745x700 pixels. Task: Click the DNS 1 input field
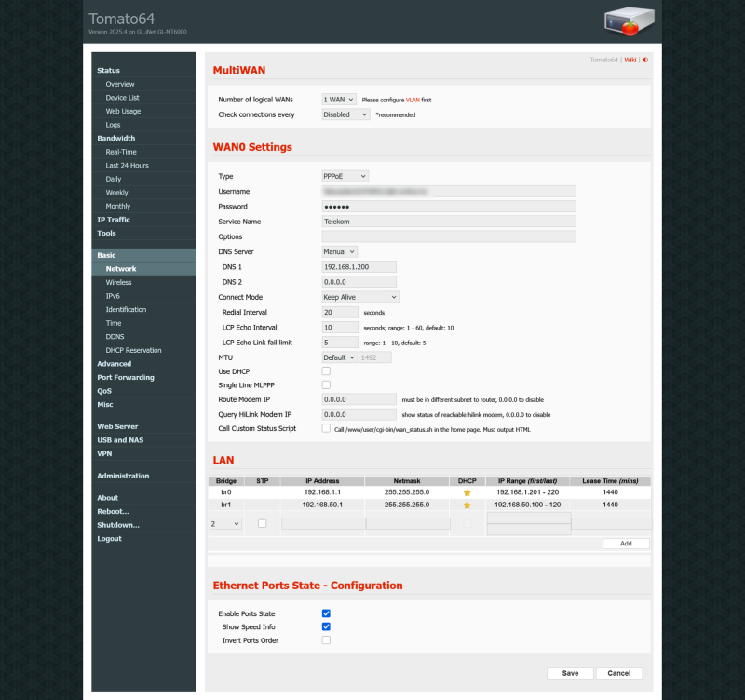tap(359, 267)
